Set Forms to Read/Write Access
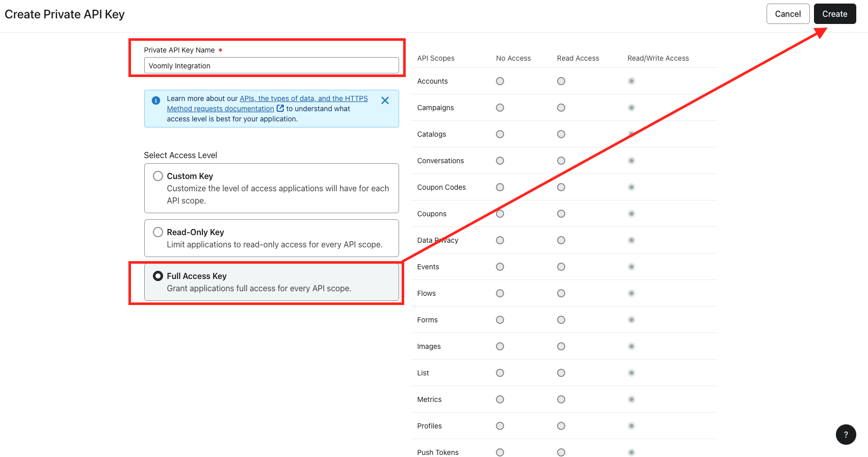The image size is (868, 457). [x=632, y=320]
